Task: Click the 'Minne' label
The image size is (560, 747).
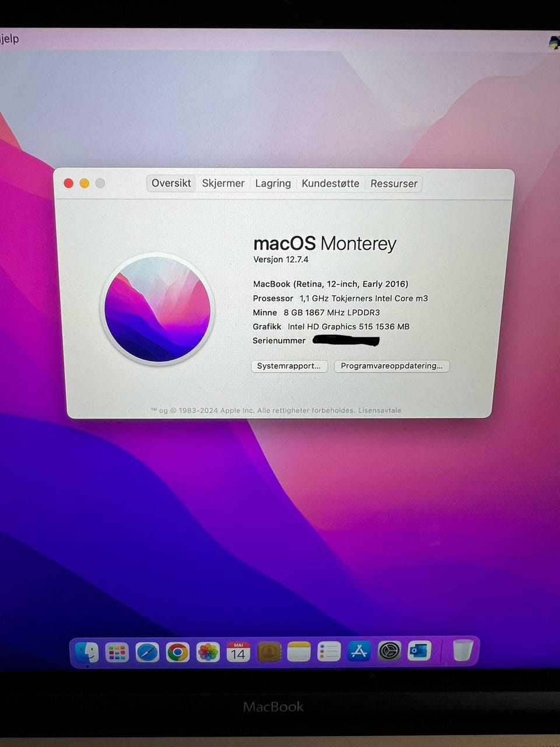Action: pyautogui.click(x=265, y=313)
